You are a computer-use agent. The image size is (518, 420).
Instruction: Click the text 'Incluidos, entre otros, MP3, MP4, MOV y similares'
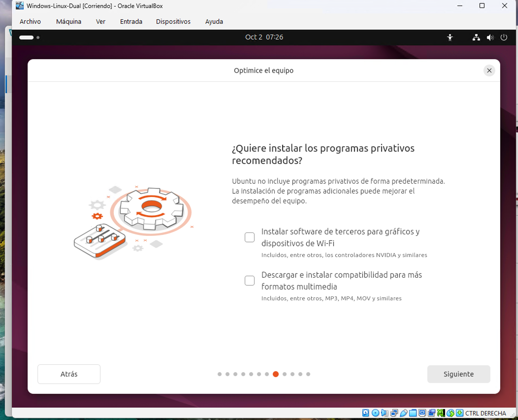pyautogui.click(x=331, y=298)
